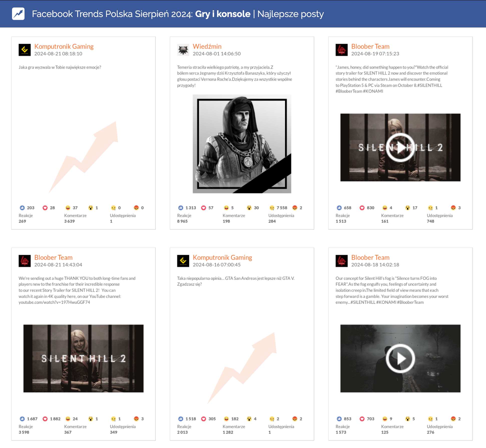Open Bloober Team avatar on 2024-08-18 post
The width and height of the screenshot is (486, 448).
(342, 261)
